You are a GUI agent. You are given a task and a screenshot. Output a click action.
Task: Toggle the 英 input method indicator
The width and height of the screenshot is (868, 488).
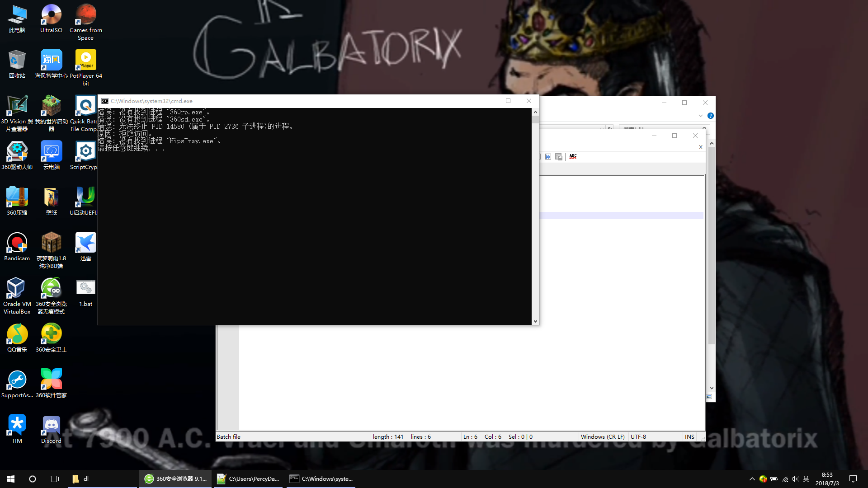(806, 479)
